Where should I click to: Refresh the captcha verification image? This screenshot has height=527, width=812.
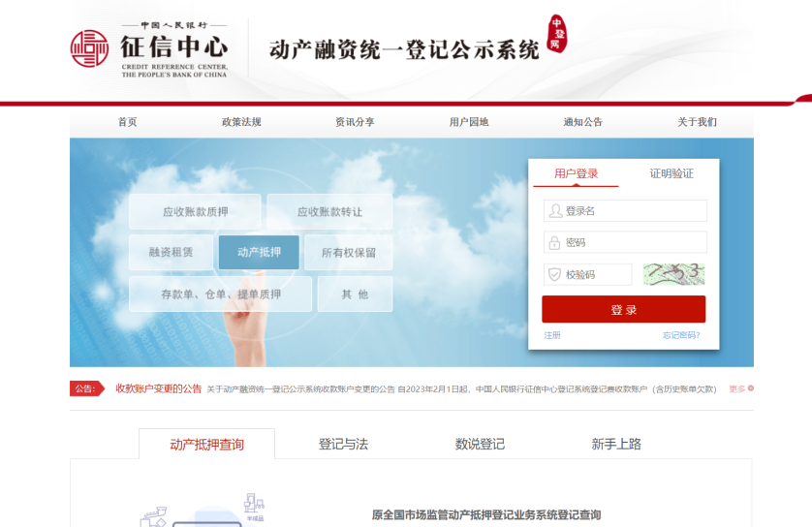pos(673,274)
